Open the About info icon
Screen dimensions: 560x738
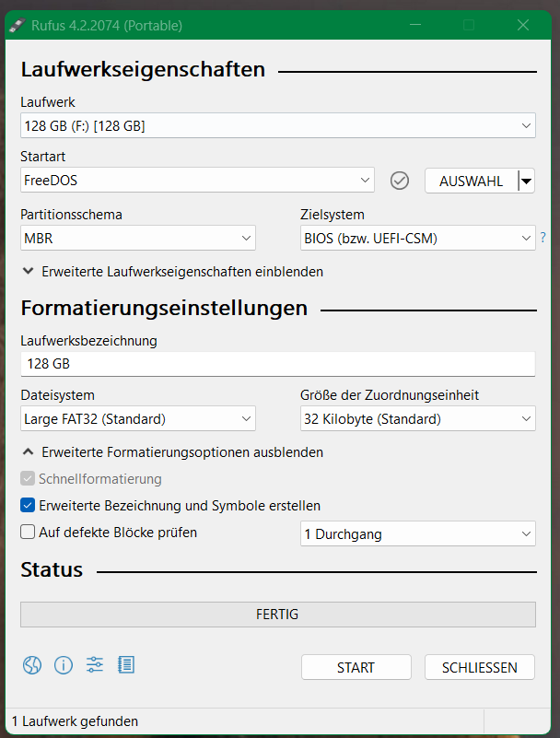coord(64,665)
